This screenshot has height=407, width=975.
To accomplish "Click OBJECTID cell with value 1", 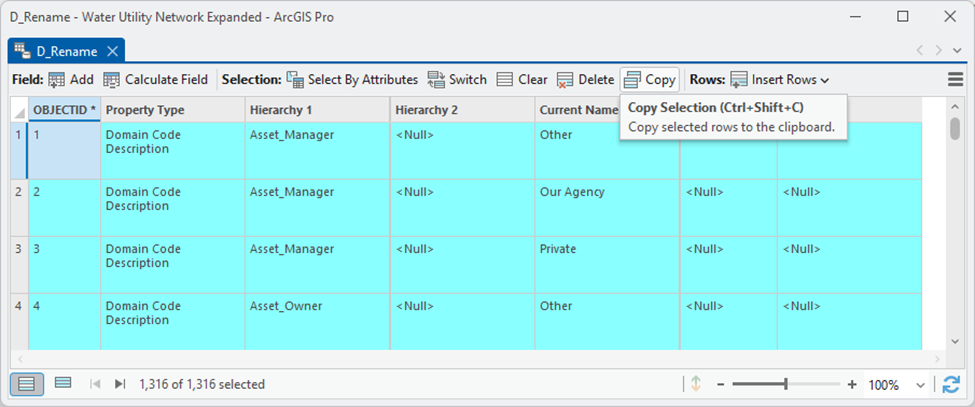I will (65, 150).
